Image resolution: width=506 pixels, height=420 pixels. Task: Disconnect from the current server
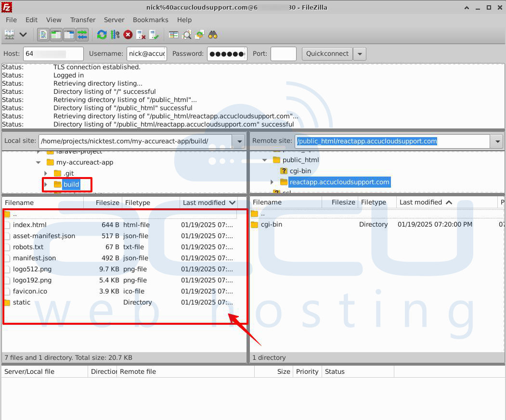[x=141, y=35]
